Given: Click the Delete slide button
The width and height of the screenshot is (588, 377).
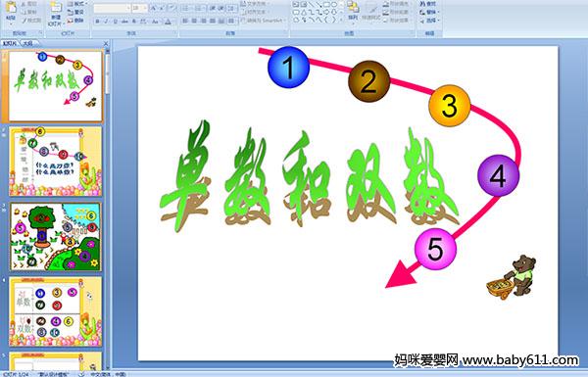Looking at the screenshot, I should (x=75, y=21).
